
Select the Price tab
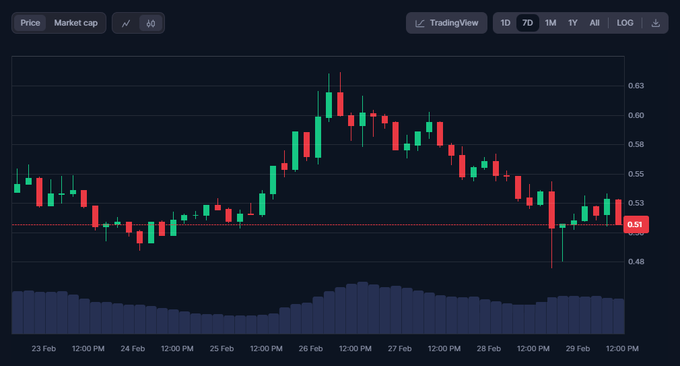point(30,23)
